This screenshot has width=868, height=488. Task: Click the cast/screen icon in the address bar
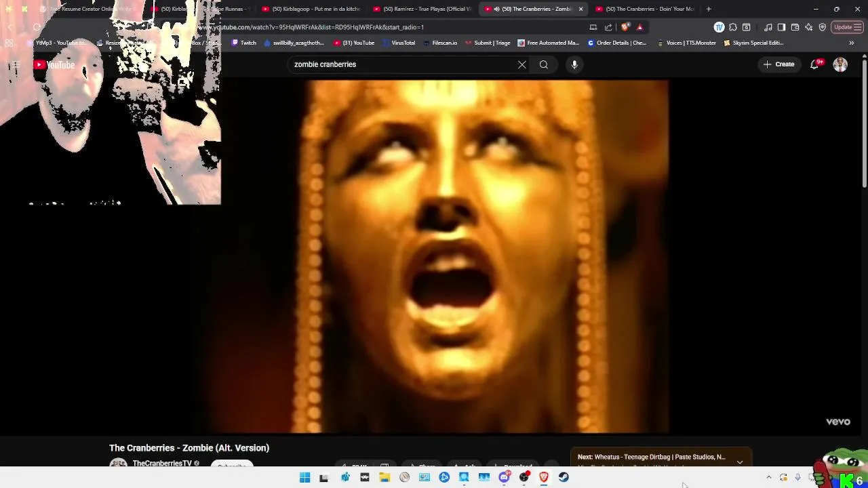click(x=593, y=27)
